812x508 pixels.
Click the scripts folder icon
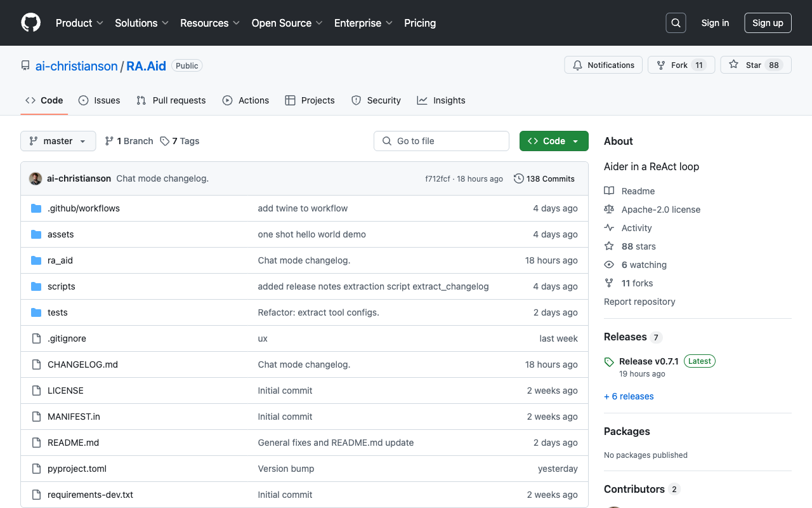tap(36, 286)
